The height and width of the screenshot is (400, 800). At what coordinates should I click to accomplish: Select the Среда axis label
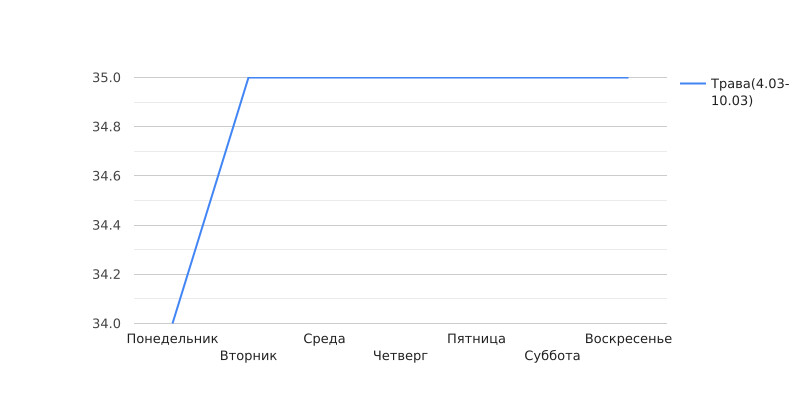coord(324,339)
